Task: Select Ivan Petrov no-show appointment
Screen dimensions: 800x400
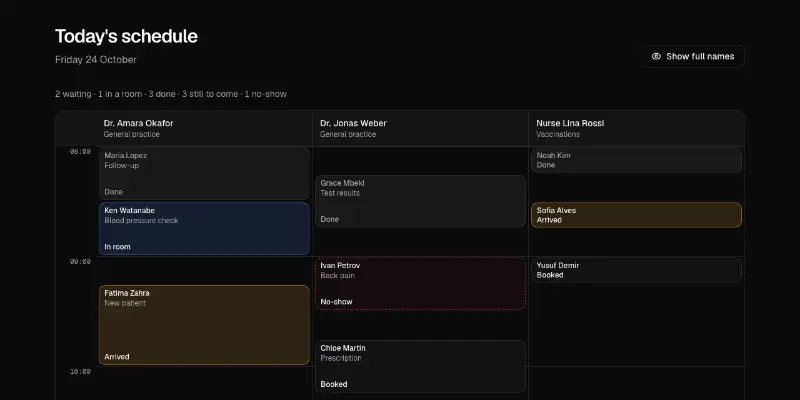Action: pyautogui.click(x=420, y=284)
